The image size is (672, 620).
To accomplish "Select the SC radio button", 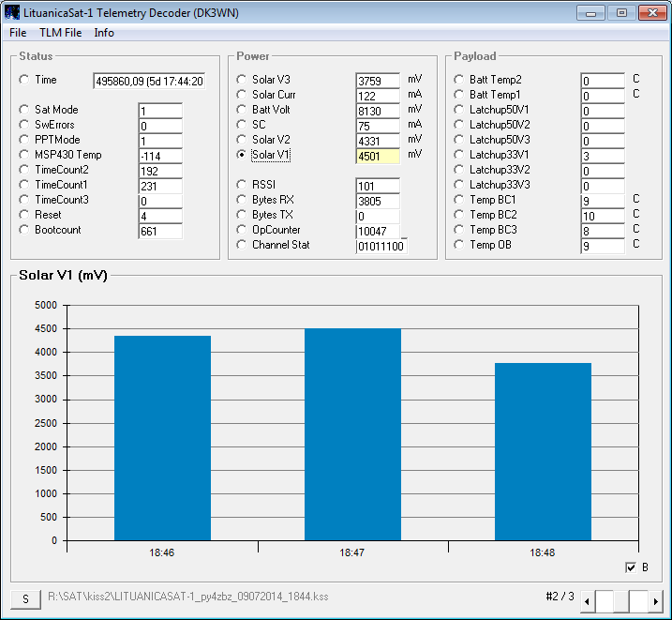I will click(x=241, y=125).
